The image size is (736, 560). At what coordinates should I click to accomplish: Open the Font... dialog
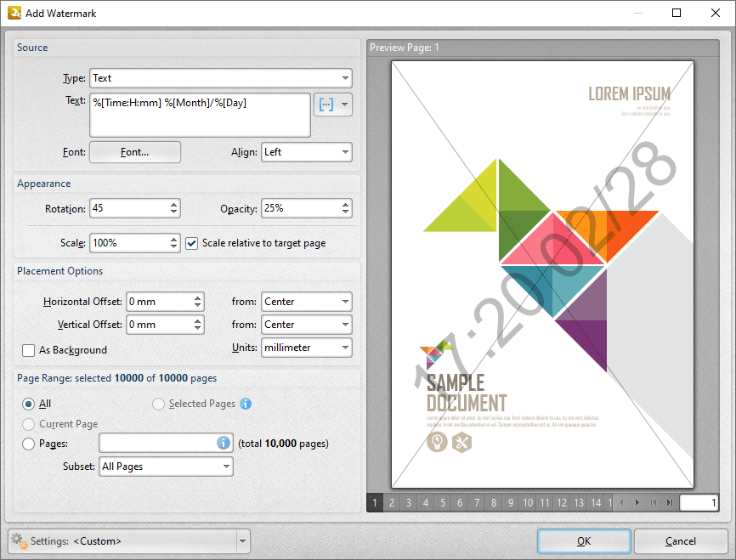click(134, 152)
